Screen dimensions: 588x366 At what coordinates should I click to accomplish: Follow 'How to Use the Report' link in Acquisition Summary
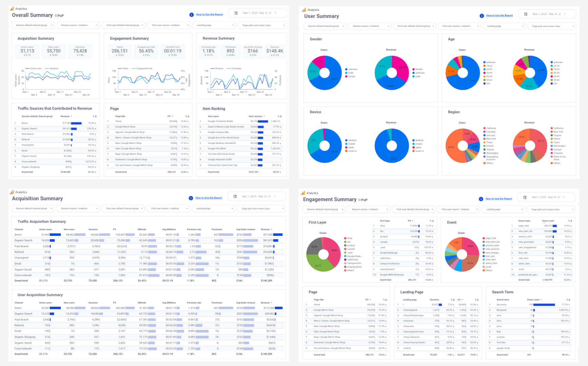[x=209, y=198]
